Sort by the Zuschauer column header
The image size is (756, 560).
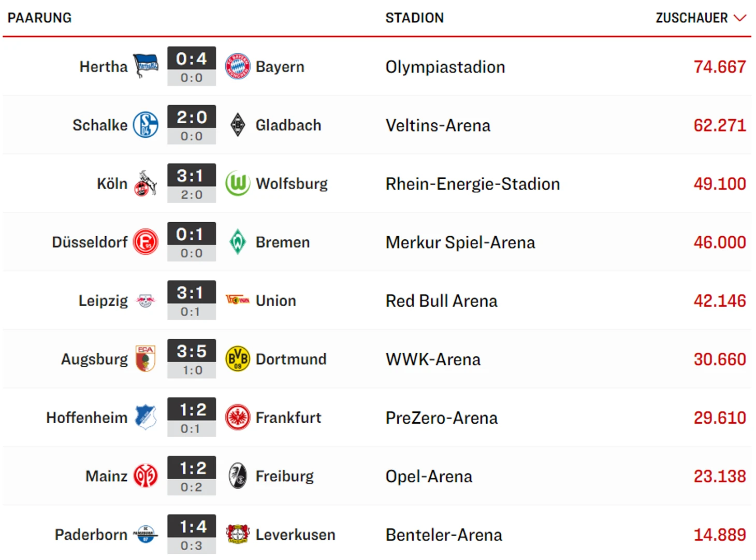691,18
